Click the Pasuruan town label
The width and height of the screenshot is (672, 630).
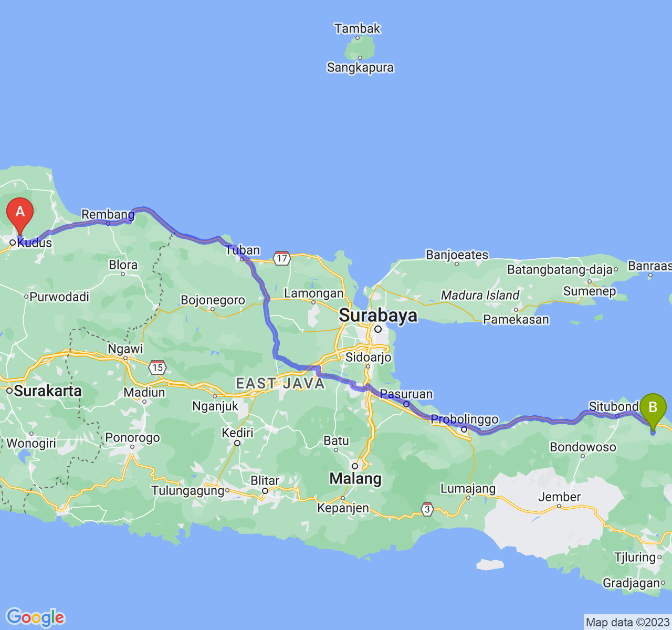pyautogui.click(x=406, y=394)
